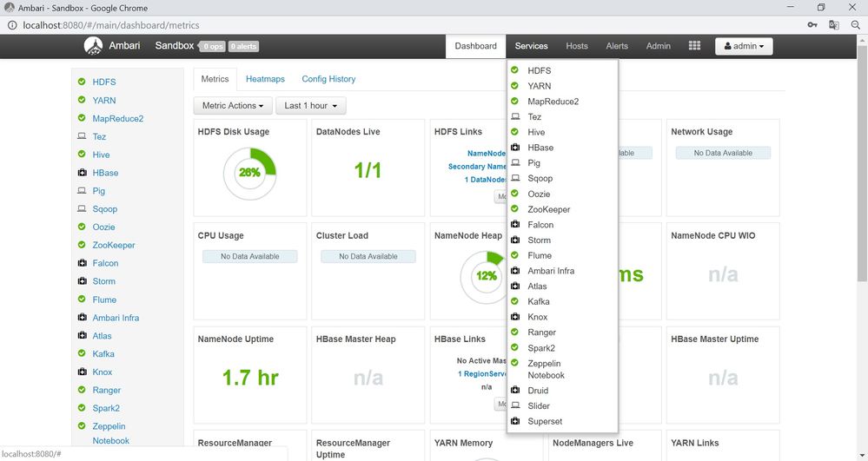Click the site information icon before URL
The height and width of the screenshot is (461, 868).
(11, 25)
